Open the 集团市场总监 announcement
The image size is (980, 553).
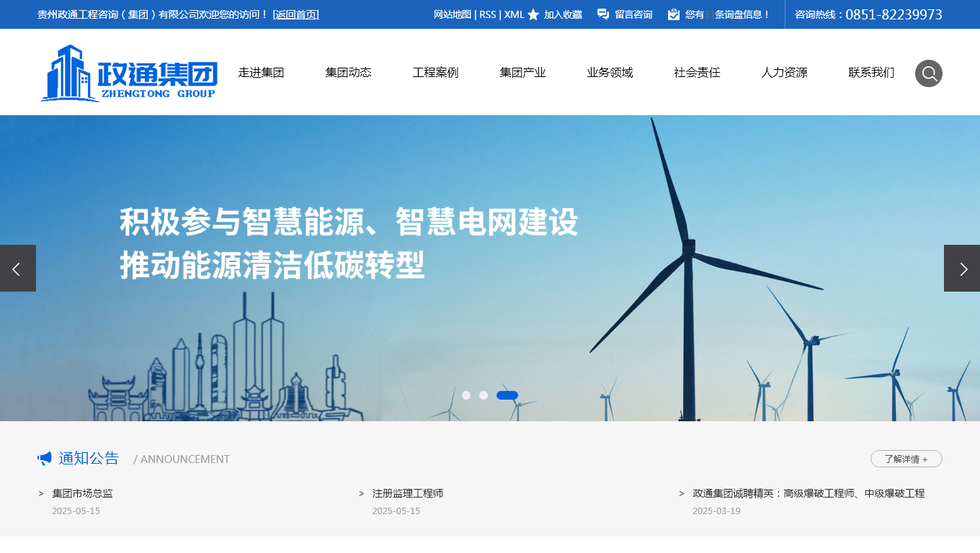82,493
